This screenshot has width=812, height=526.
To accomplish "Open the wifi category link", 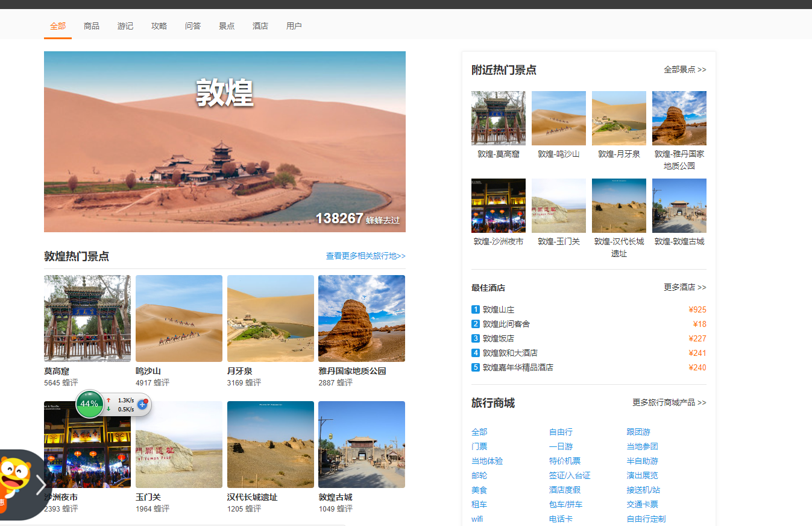I will (477, 519).
